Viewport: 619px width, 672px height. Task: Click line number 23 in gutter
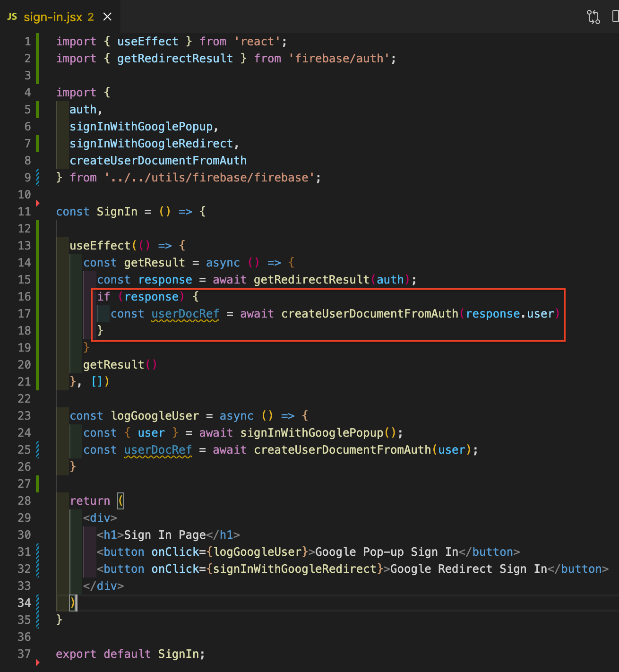pos(24,416)
